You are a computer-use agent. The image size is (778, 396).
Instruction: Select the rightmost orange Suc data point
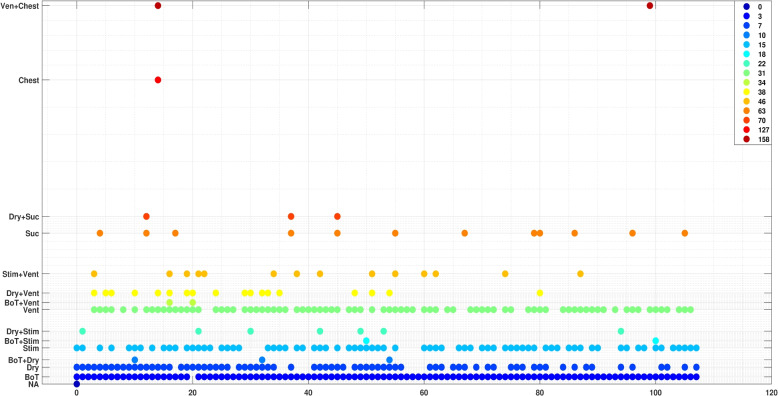(685, 233)
